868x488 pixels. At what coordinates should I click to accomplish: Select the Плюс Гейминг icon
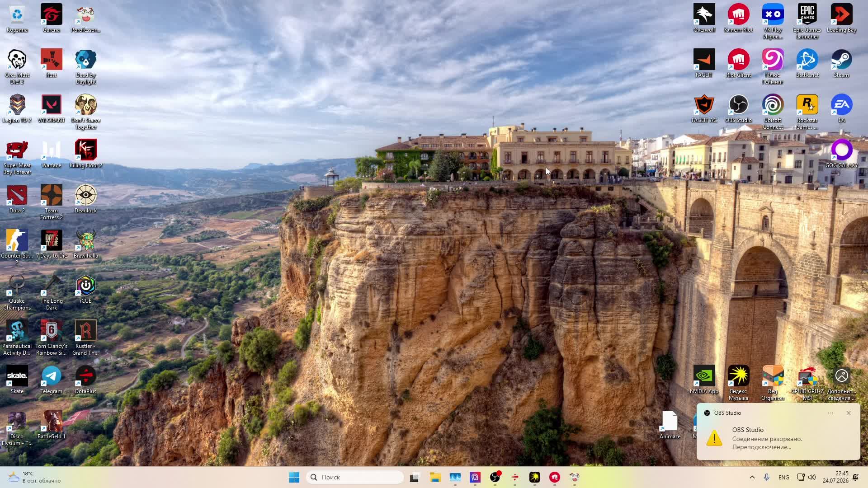773,67
